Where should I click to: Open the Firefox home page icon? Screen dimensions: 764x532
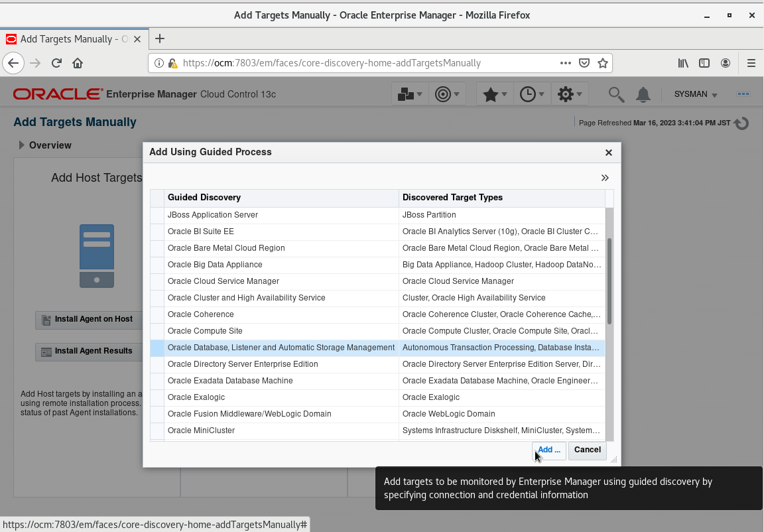[78, 63]
